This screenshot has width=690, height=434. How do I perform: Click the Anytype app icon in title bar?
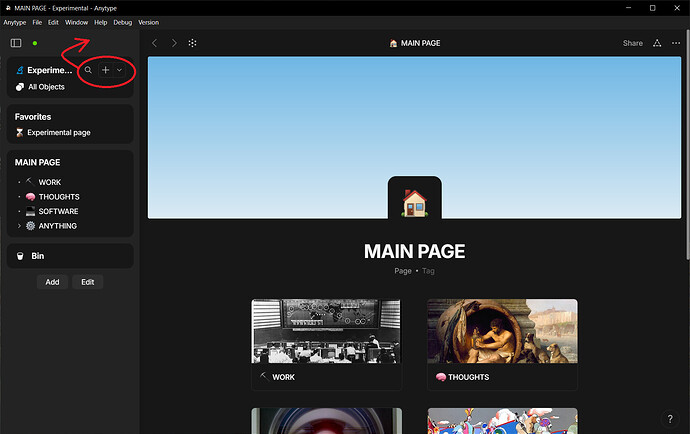tap(8, 8)
